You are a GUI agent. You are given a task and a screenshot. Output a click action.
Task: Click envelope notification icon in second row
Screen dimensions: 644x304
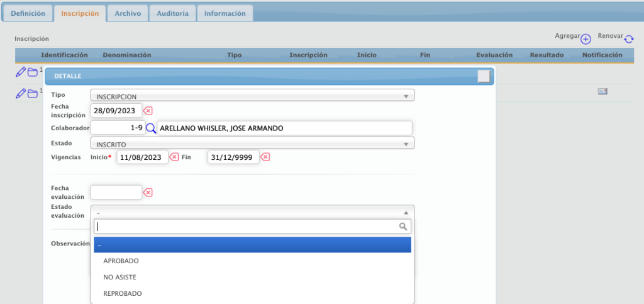[x=602, y=92]
